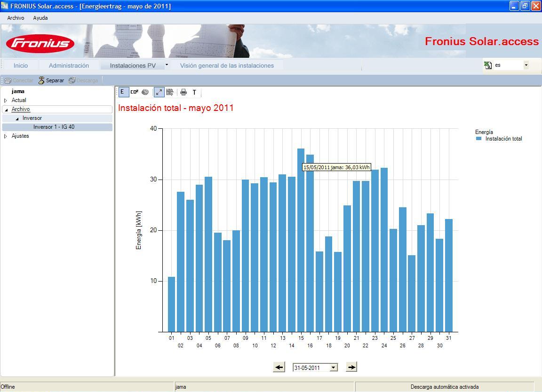Click the bar for day 27
The width and height of the screenshot is (542, 392).
412,294
